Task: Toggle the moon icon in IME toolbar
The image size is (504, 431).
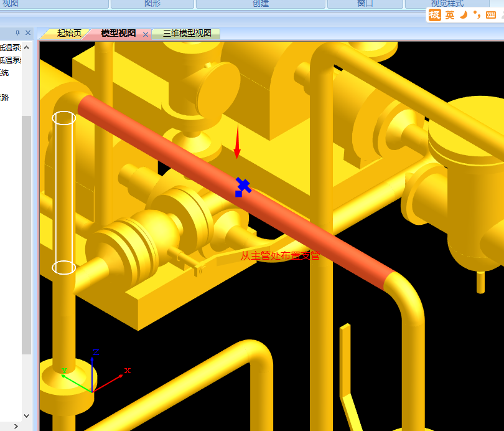Action: click(463, 15)
